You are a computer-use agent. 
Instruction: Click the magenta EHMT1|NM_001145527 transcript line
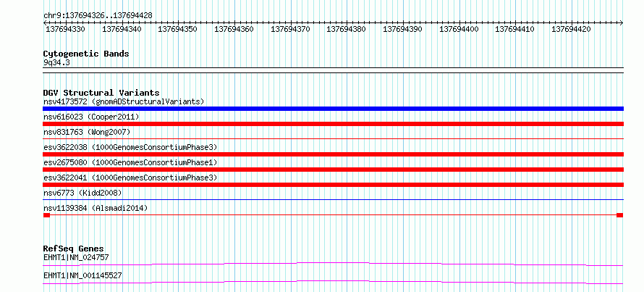333,282
